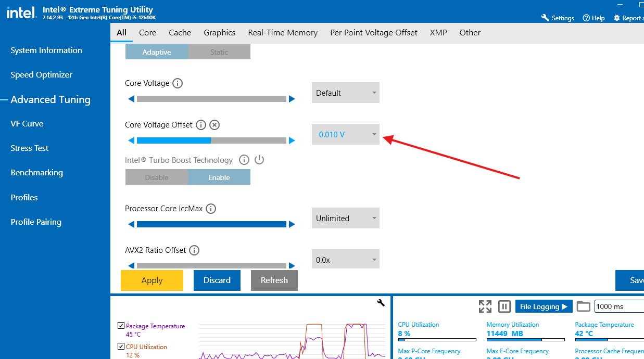Open info for Intel Turbo Boost Technology
The width and height of the screenshot is (644, 359).
244,160
